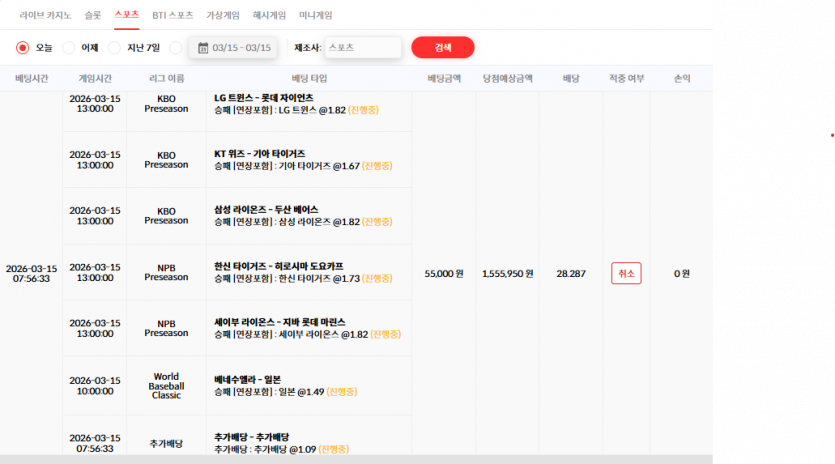Select the 어제 radio button
The height and width of the screenshot is (464, 835).
(69, 48)
